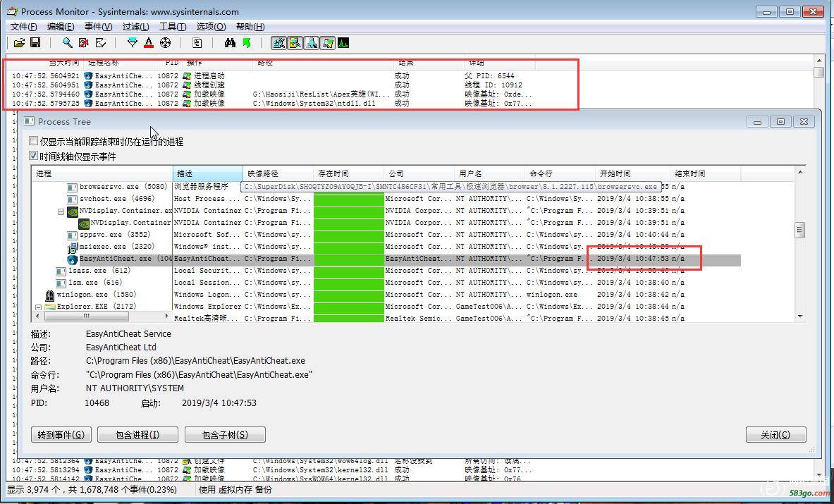Viewport: 834px width, 504px height.
Task: Click the lsm.exe process icon
Action: [x=61, y=283]
